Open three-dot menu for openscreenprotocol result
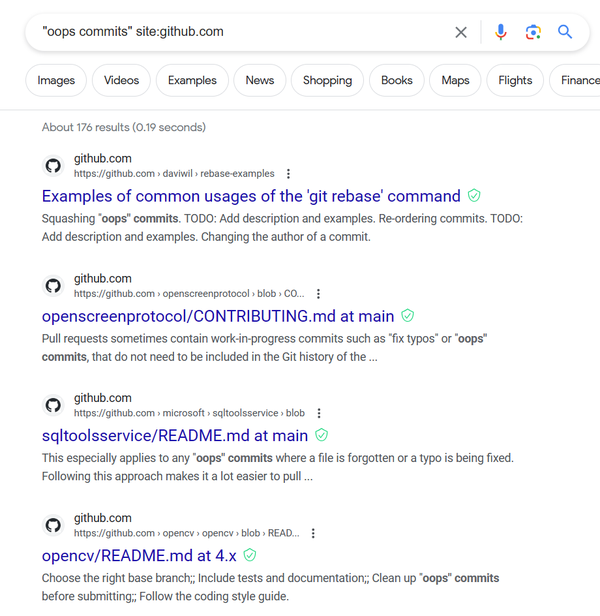600x616 pixels. coord(318,294)
